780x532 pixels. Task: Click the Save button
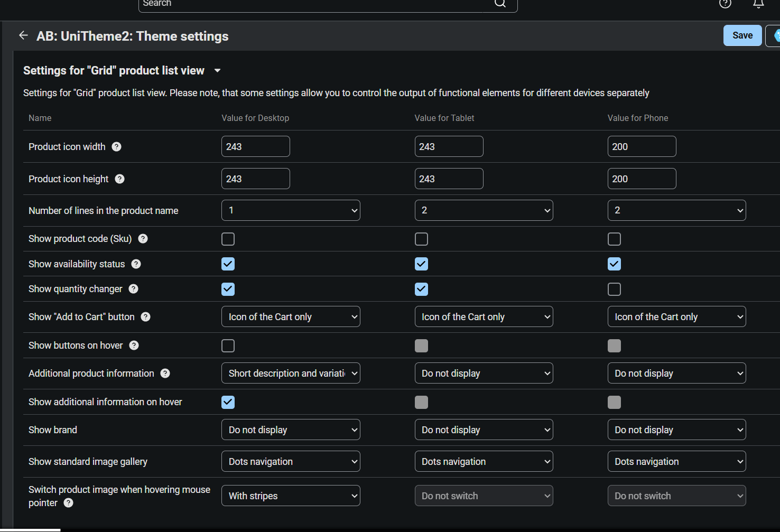[x=742, y=35]
